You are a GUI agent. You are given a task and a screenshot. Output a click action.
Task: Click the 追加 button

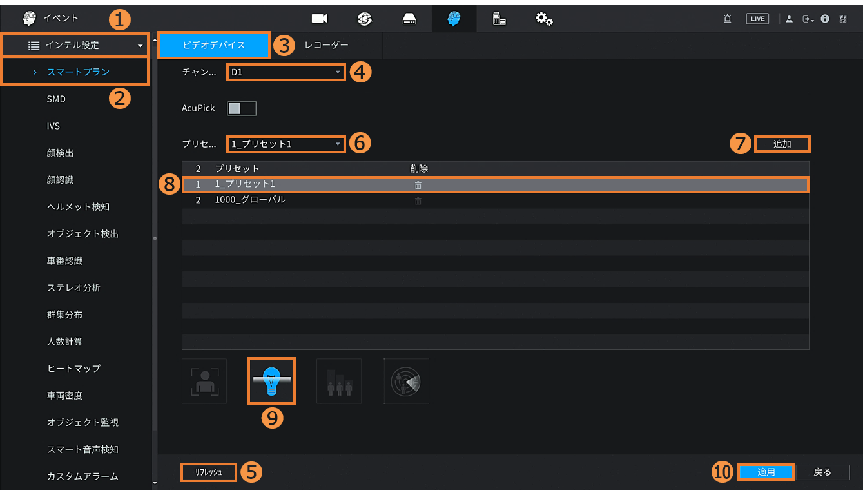[x=782, y=144]
